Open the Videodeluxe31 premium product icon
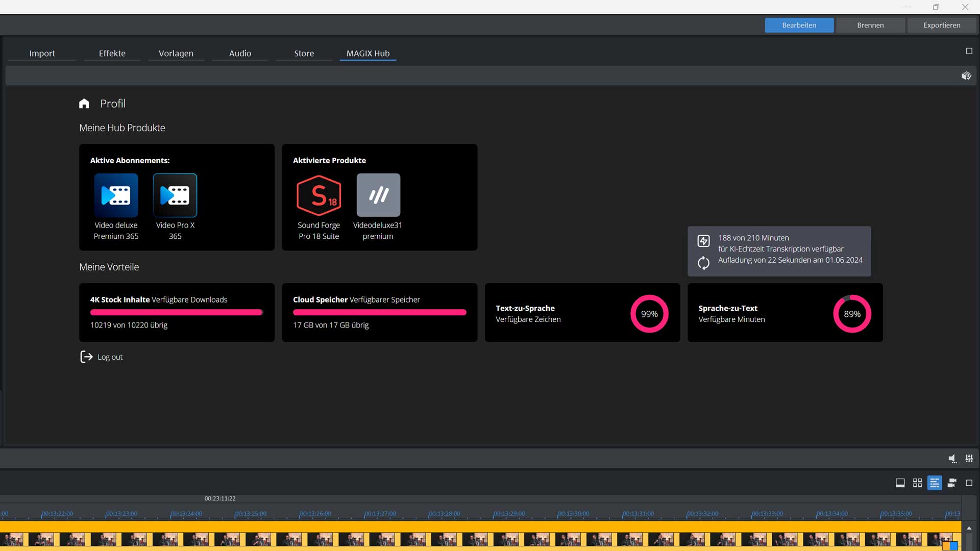Image resolution: width=980 pixels, height=551 pixels. click(x=378, y=195)
